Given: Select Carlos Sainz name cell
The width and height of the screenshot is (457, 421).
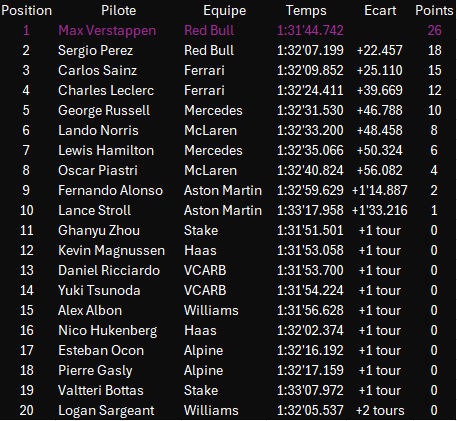Looking at the screenshot, I should coord(97,71).
